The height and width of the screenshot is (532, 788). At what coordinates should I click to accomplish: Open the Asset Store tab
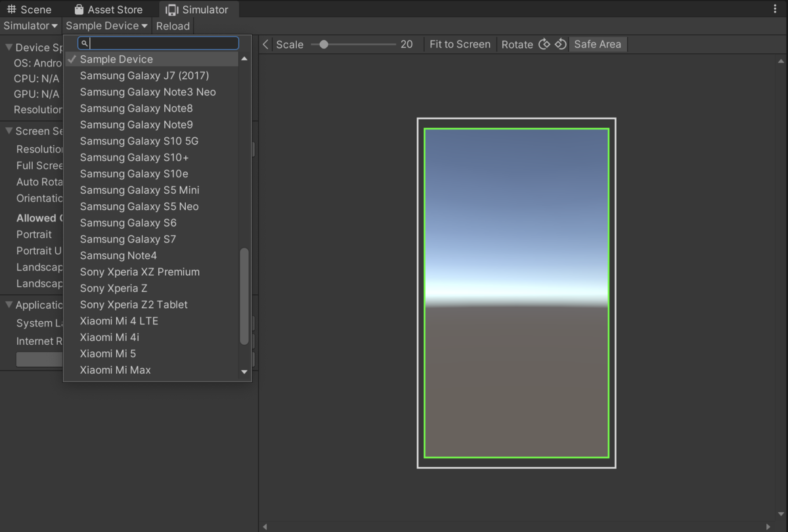tap(109, 10)
